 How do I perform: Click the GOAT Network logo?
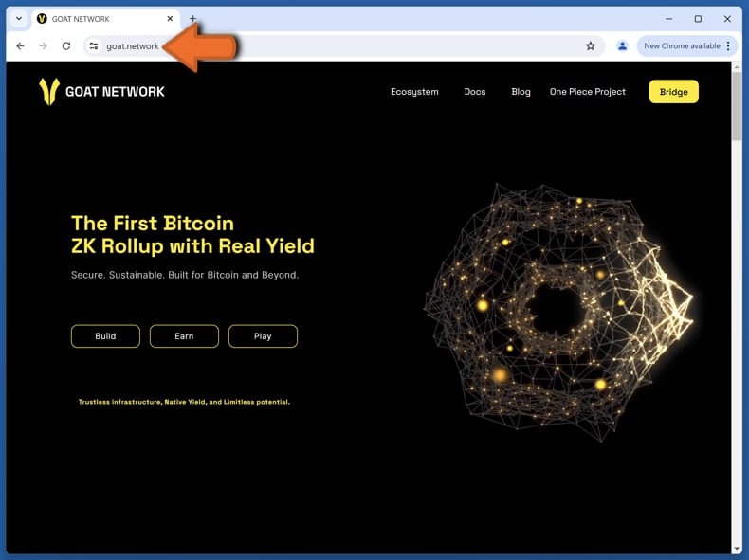(101, 91)
